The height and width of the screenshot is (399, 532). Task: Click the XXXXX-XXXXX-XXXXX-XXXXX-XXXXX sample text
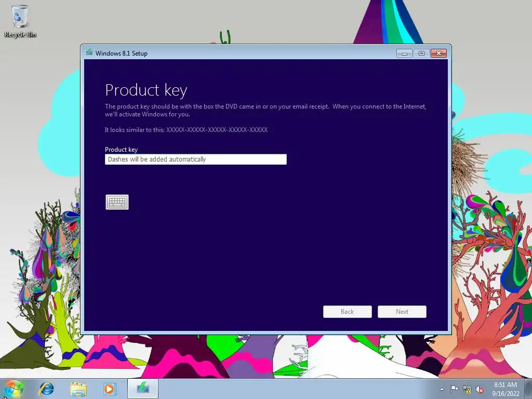[217, 129]
